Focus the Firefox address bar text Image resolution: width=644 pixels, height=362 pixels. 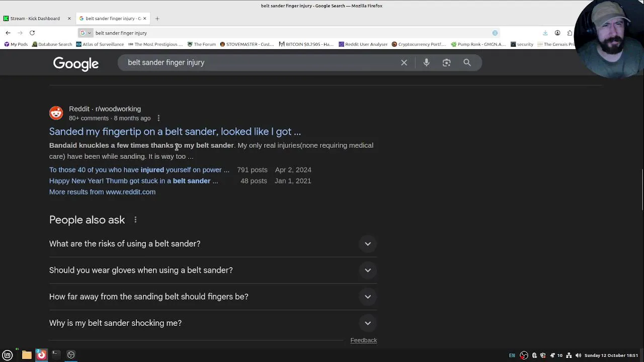click(x=121, y=33)
